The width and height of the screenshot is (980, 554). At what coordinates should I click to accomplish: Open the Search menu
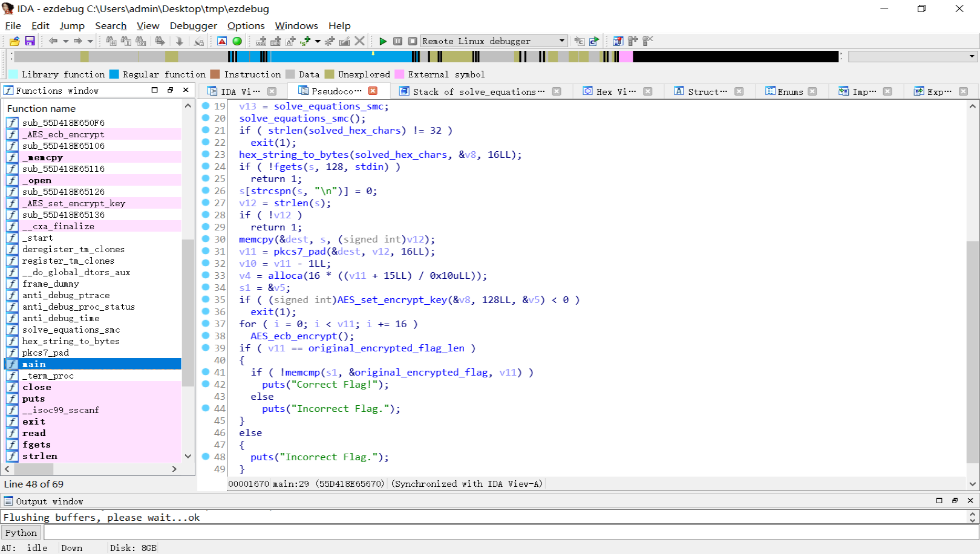tap(111, 25)
